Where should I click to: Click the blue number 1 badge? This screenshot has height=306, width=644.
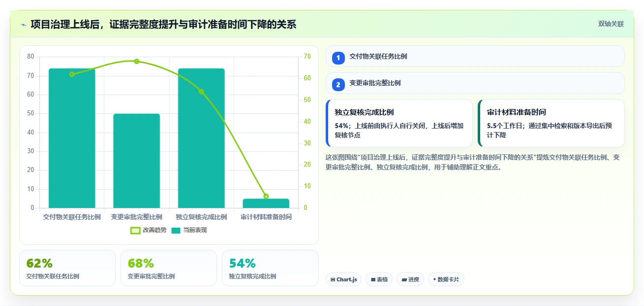point(338,58)
